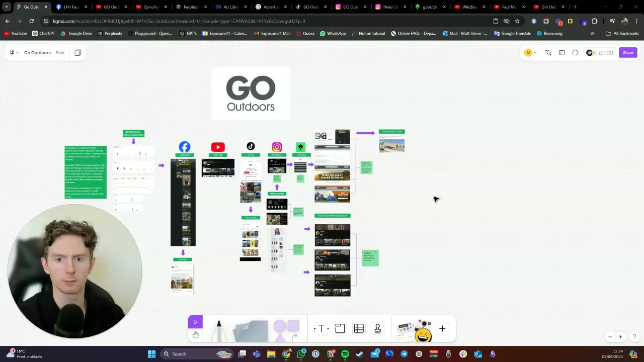Open Figma main menu icon
This screenshot has height=362, width=644.
[14, 52]
